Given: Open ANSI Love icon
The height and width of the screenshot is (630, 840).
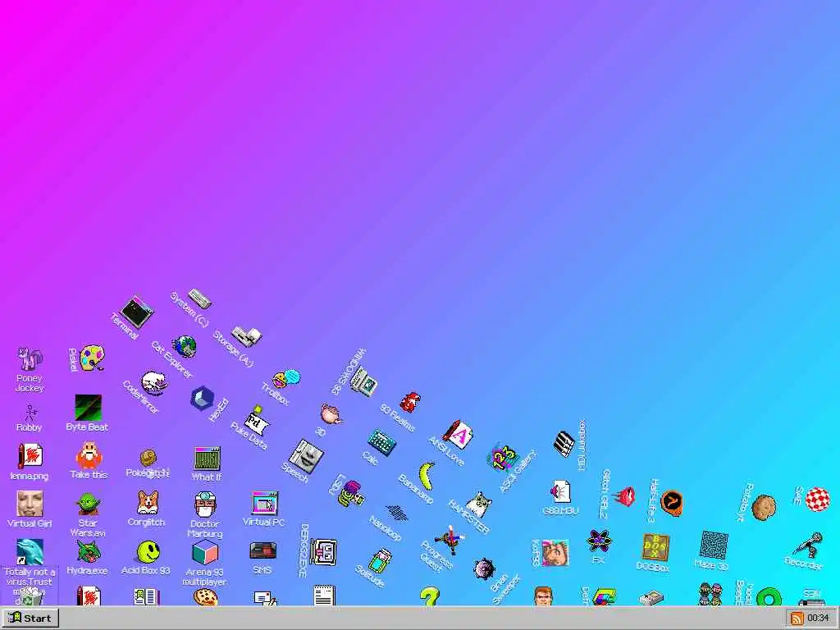Looking at the screenshot, I should click(x=459, y=435).
